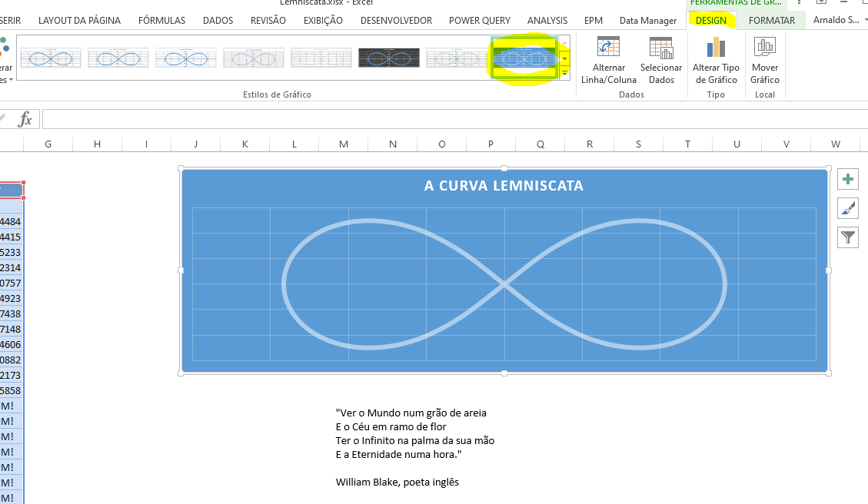This screenshot has width=868, height=504.
Task: Click chart title A CURVA LEMNISCATA
Action: pos(504,186)
